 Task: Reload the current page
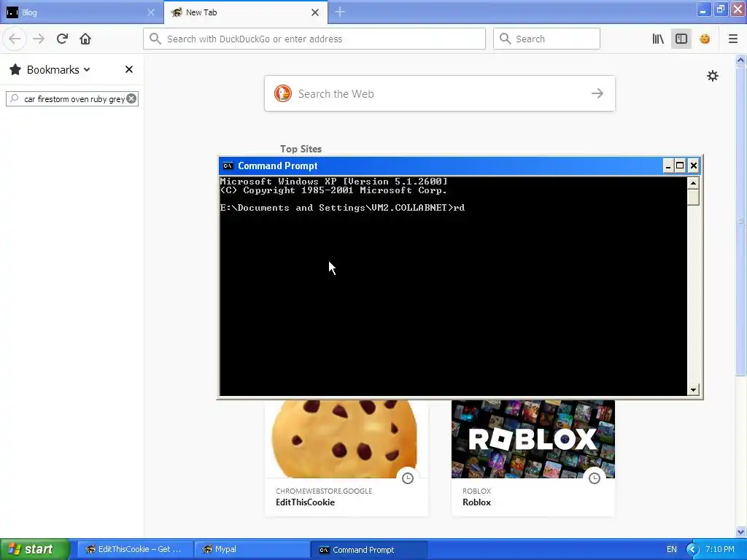click(62, 39)
